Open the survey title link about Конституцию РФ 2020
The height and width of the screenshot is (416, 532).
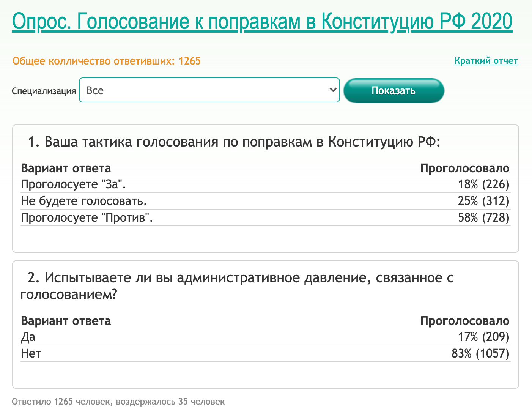tap(262, 21)
